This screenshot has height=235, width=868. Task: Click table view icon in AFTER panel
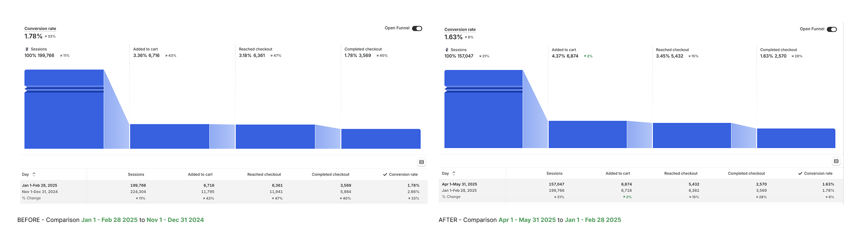[836, 161]
